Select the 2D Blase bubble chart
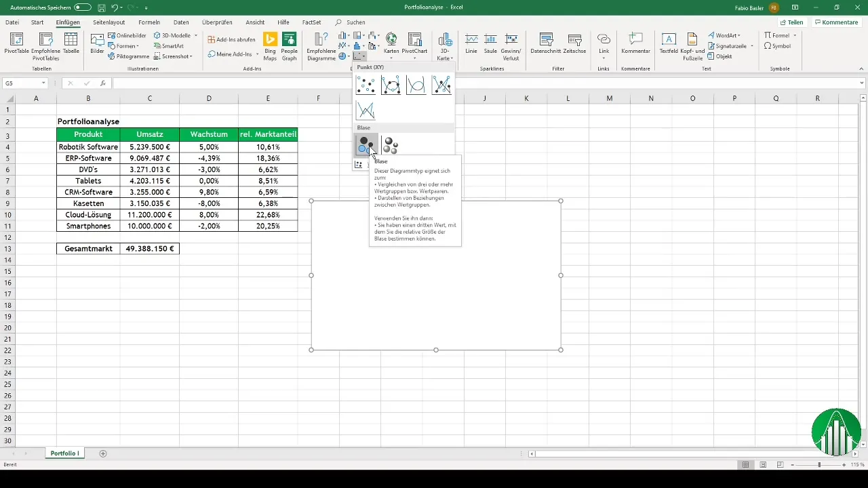Image resolution: width=868 pixels, height=488 pixels. point(366,145)
